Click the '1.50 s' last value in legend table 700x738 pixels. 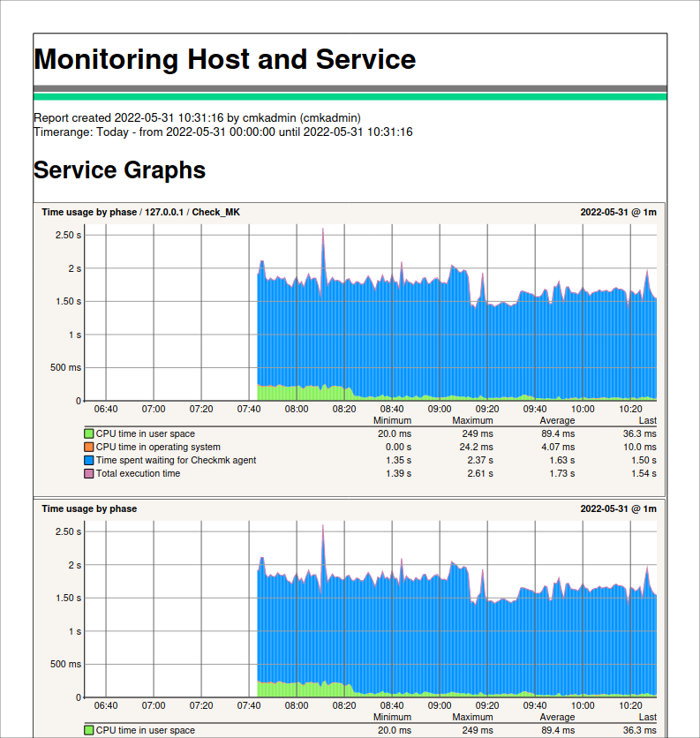pyautogui.click(x=644, y=460)
